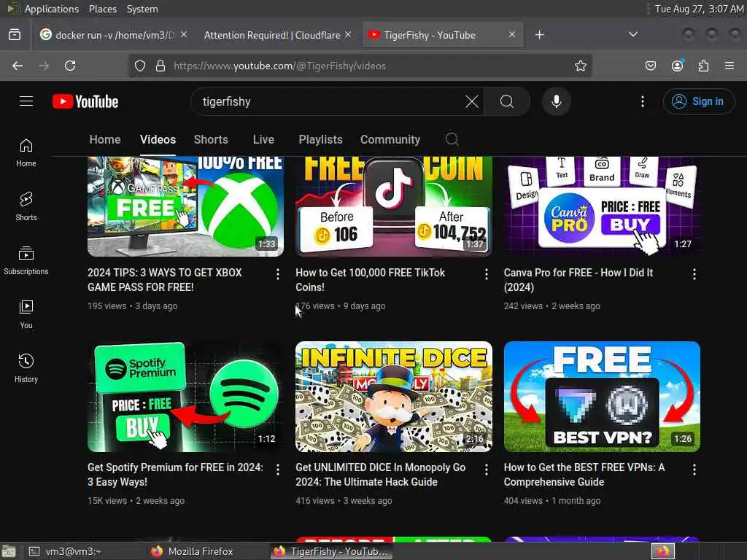Image resolution: width=747 pixels, height=560 pixels.
Task: Click the search magnifier button
Action: [x=507, y=101]
